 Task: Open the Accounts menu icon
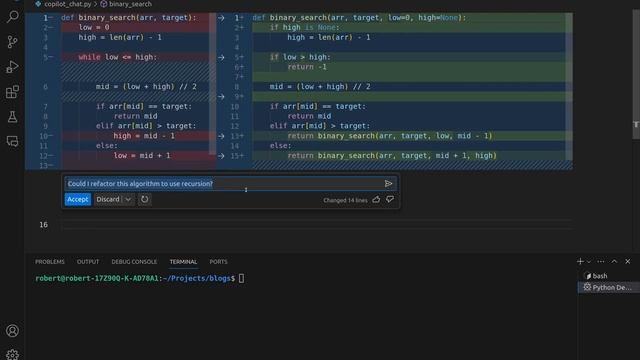12,331
